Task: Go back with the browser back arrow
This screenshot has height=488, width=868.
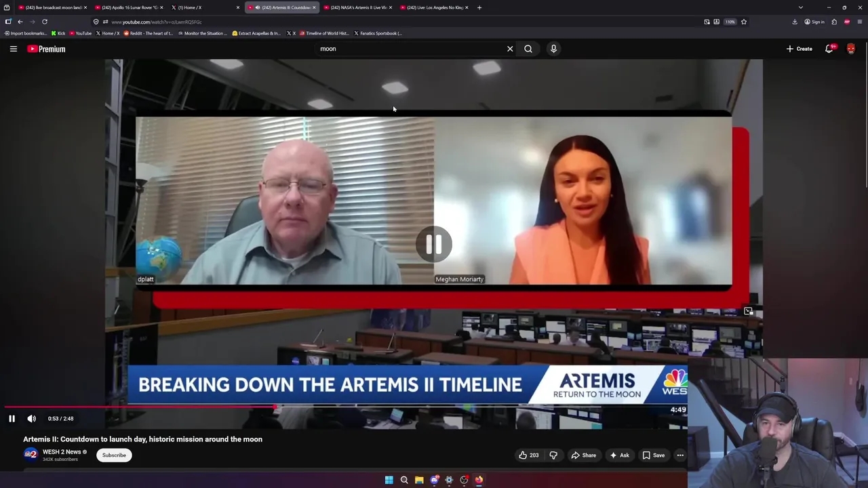Action: click(x=20, y=22)
